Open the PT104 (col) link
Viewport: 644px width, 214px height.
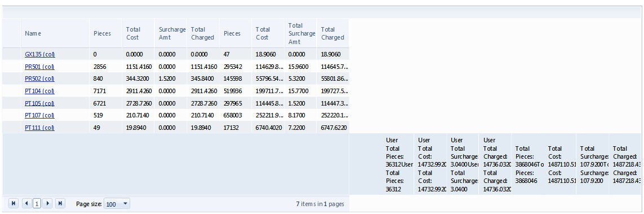pos(40,91)
